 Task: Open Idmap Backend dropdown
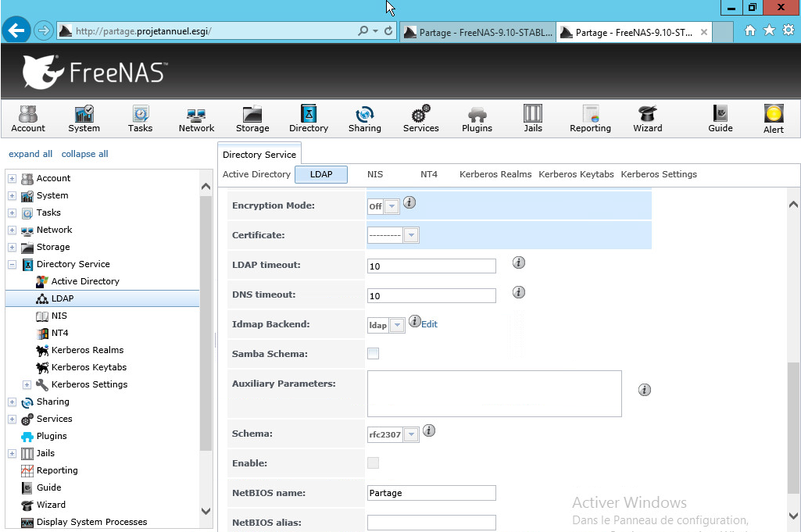pyautogui.click(x=397, y=325)
